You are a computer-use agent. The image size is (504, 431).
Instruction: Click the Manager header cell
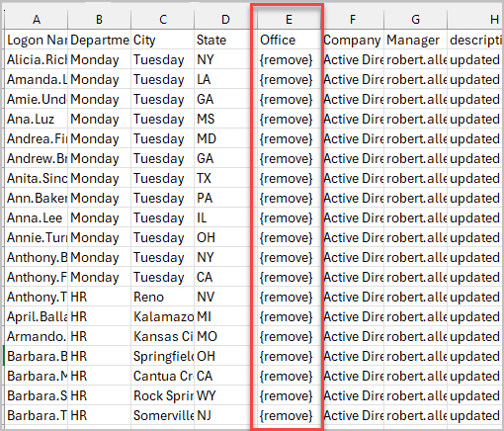[415, 40]
